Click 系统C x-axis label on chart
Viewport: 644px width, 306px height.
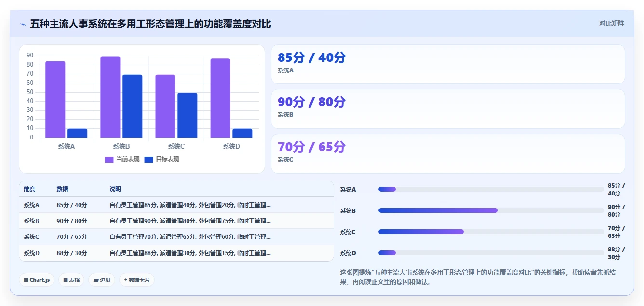click(x=176, y=147)
